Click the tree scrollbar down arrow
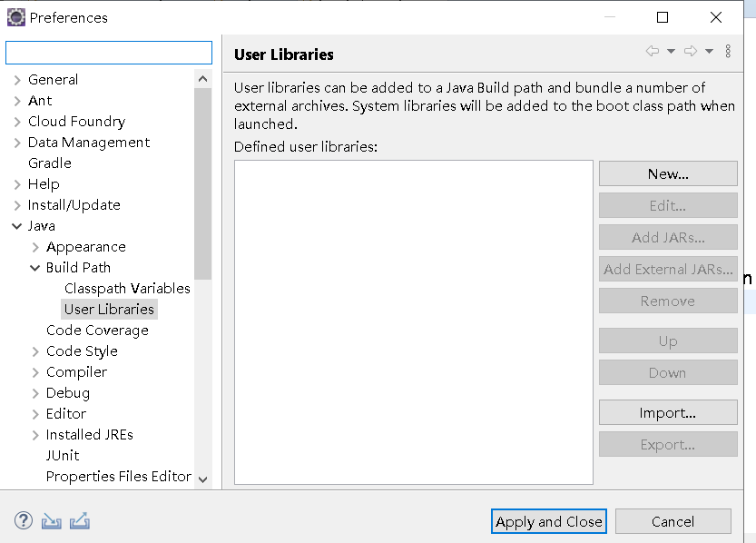The height and width of the screenshot is (543, 756). pyautogui.click(x=203, y=479)
